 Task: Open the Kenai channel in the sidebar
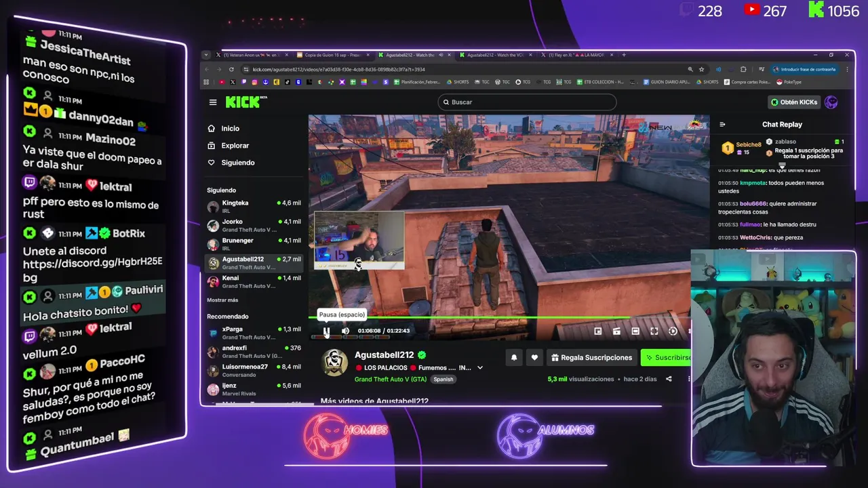[x=254, y=282]
